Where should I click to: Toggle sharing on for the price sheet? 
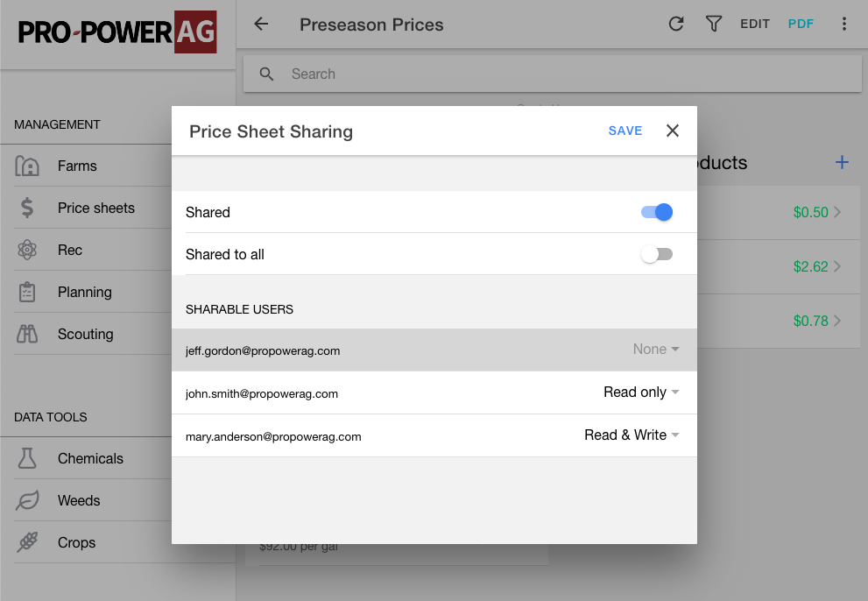[655, 212]
